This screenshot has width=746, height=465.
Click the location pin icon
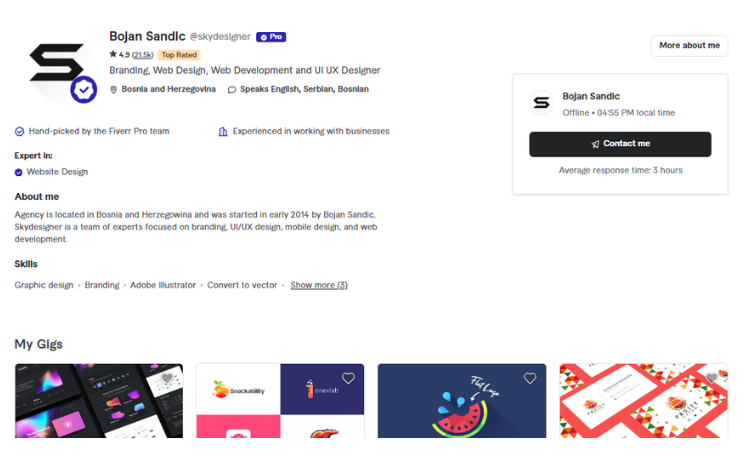pyautogui.click(x=114, y=89)
